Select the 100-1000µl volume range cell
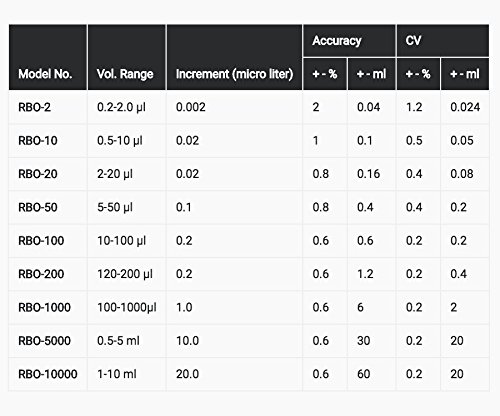The height and width of the screenshot is (416, 500). 127,307
